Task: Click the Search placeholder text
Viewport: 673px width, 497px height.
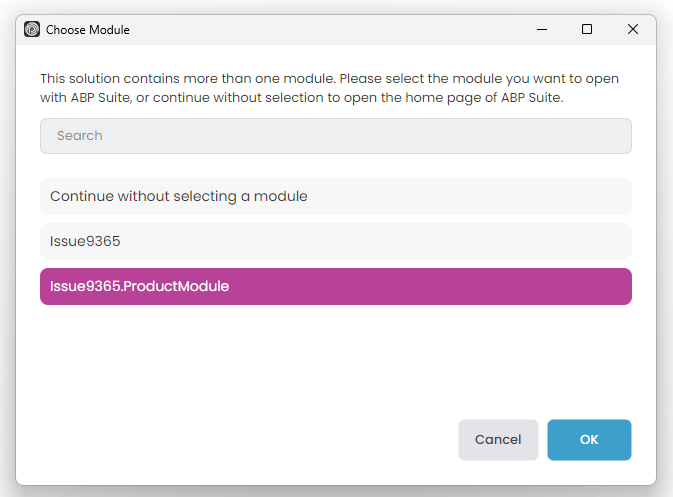Action: (x=80, y=136)
